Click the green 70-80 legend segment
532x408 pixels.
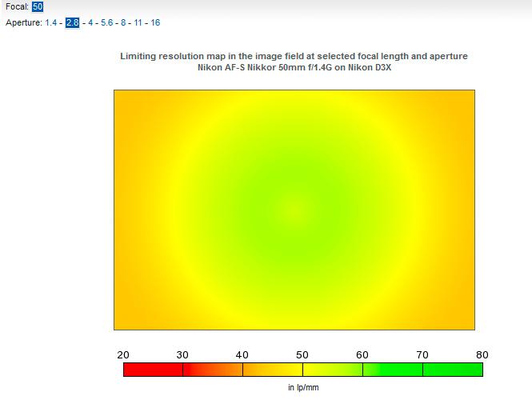[x=453, y=370]
